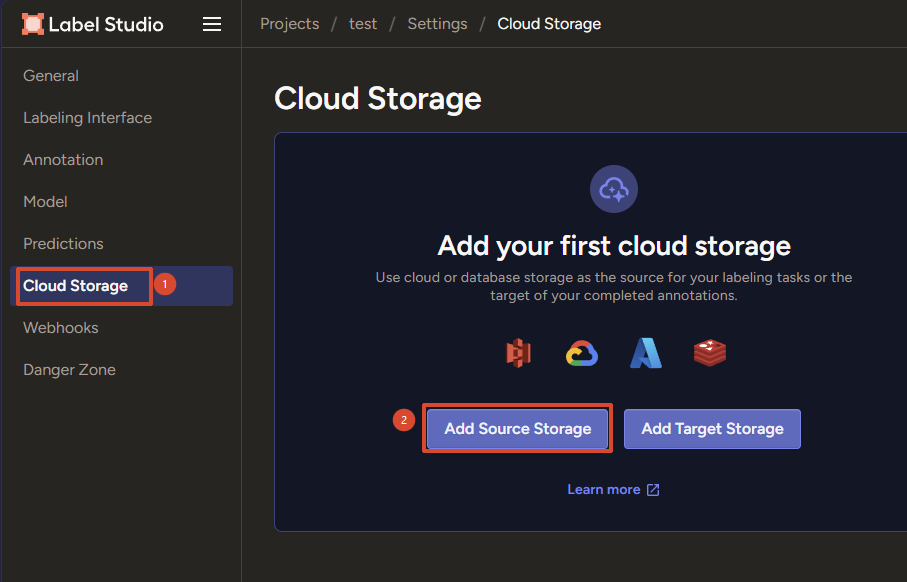Screen dimensions: 907x582
Task: Open Webhooks settings
Action: (x=61, y=328)
